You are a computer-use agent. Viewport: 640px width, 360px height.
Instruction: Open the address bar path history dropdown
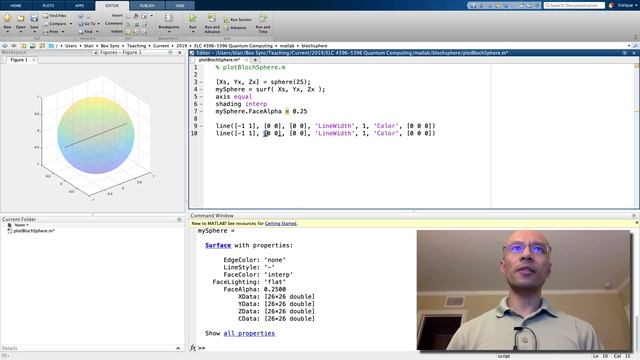pos(629,46)
